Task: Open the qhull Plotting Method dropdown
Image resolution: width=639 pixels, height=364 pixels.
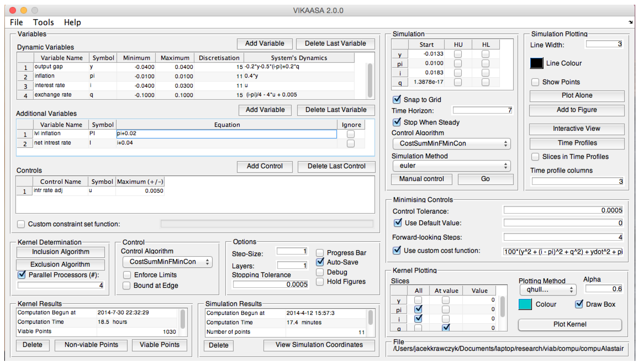Action: coord(548,289)
